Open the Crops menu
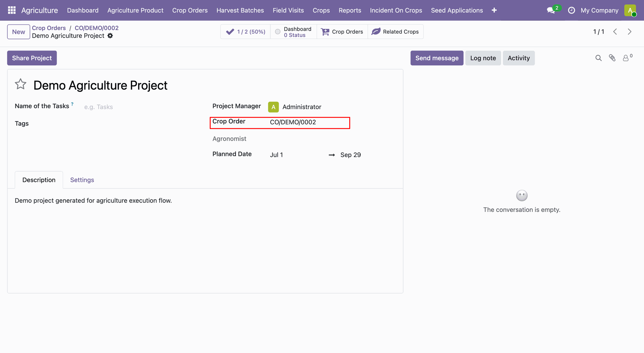Viewport: 644px width, 353px height. tap(321, 10)
